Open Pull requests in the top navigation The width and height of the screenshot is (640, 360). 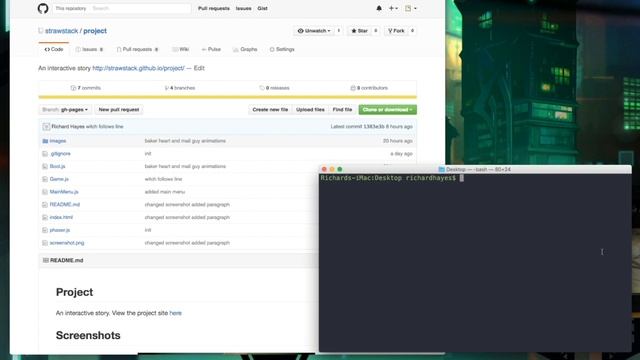pos(213,8)
